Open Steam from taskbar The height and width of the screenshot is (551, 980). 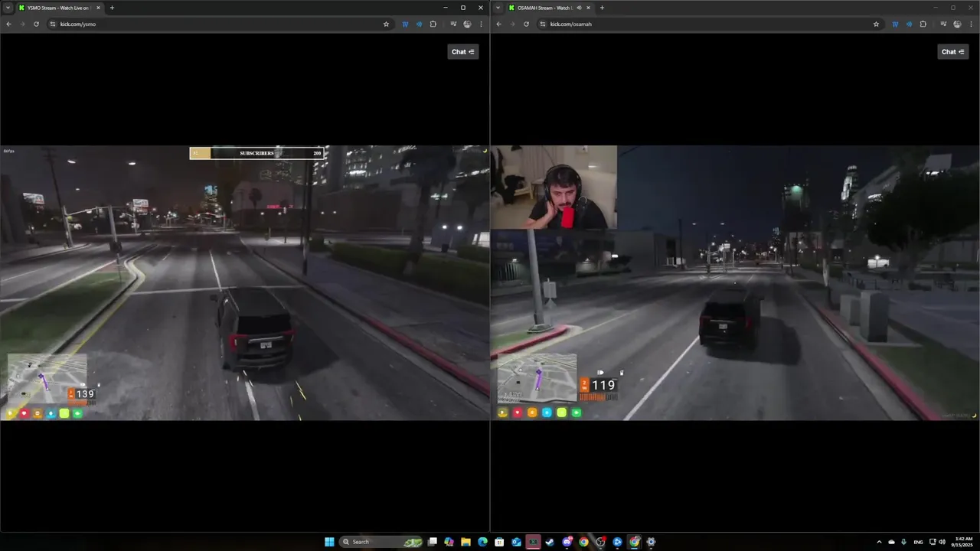(x=550, y=542)
